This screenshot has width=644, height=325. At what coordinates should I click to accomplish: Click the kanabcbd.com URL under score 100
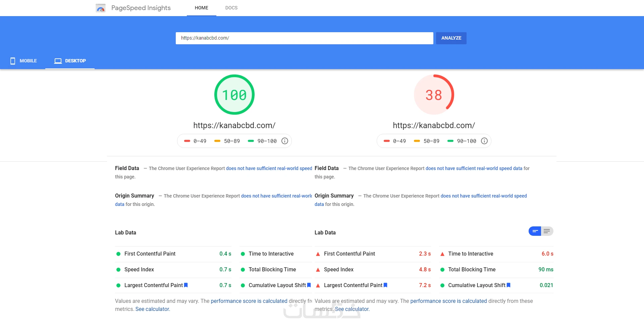234,125
